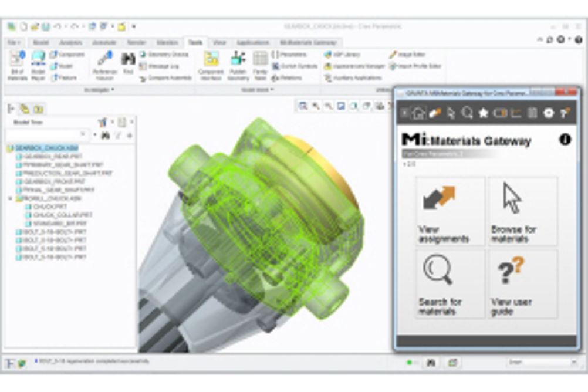Click the info icon beside Materials Gateway title
Screen dimensions: 588x392
pyautogui.click(x=565, y=140)
